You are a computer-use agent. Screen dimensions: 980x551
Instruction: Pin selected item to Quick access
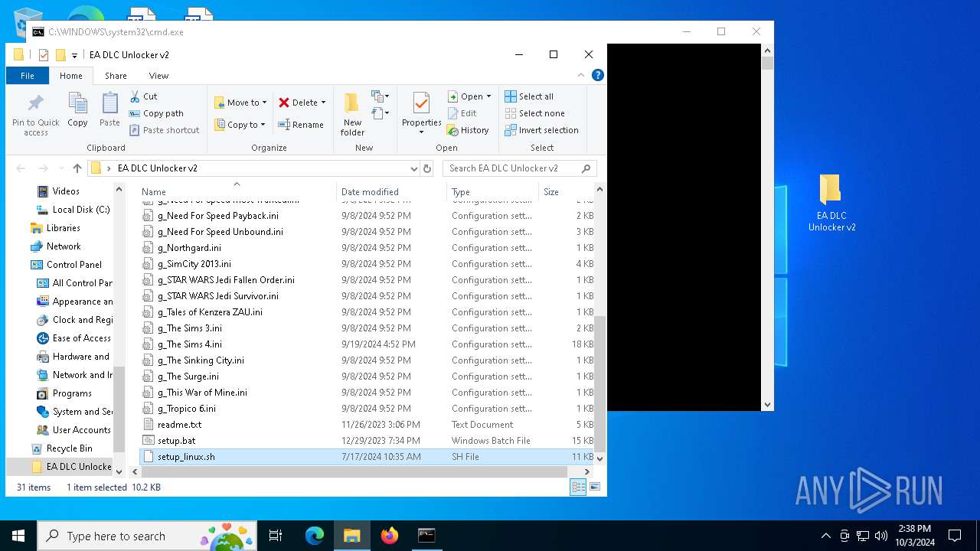[35, 115]
